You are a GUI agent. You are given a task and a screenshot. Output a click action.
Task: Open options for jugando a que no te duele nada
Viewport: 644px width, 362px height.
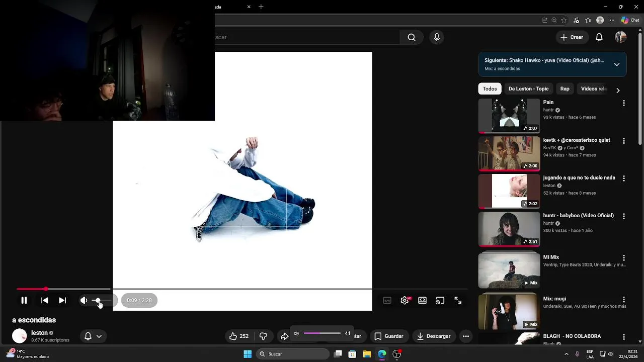click(x=624, y=178)
